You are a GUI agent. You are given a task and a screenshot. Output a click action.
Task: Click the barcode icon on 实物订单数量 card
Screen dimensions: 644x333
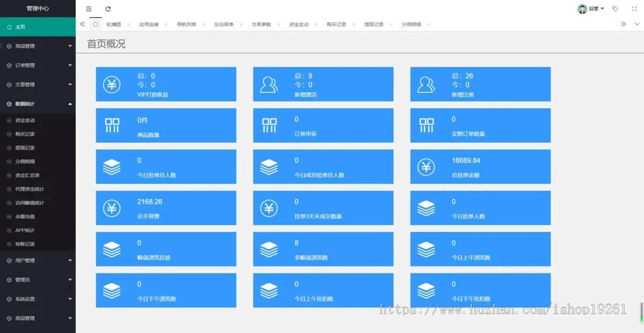point(427,125)
